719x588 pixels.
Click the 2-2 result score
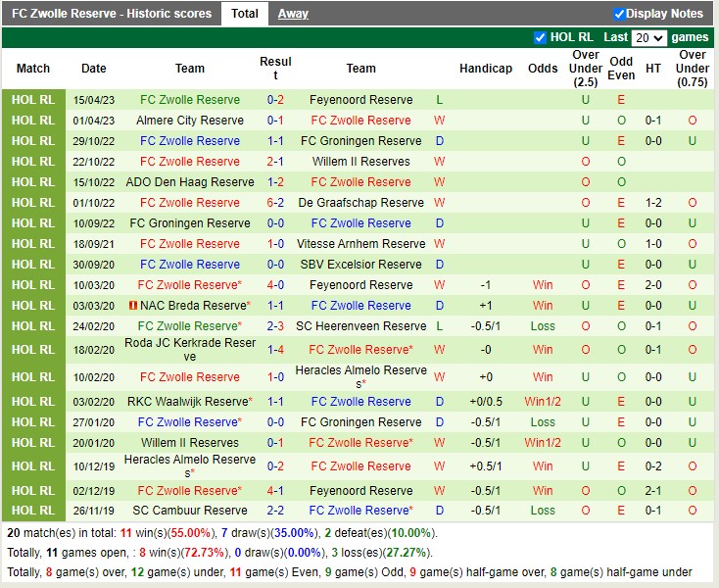point(275,510)
